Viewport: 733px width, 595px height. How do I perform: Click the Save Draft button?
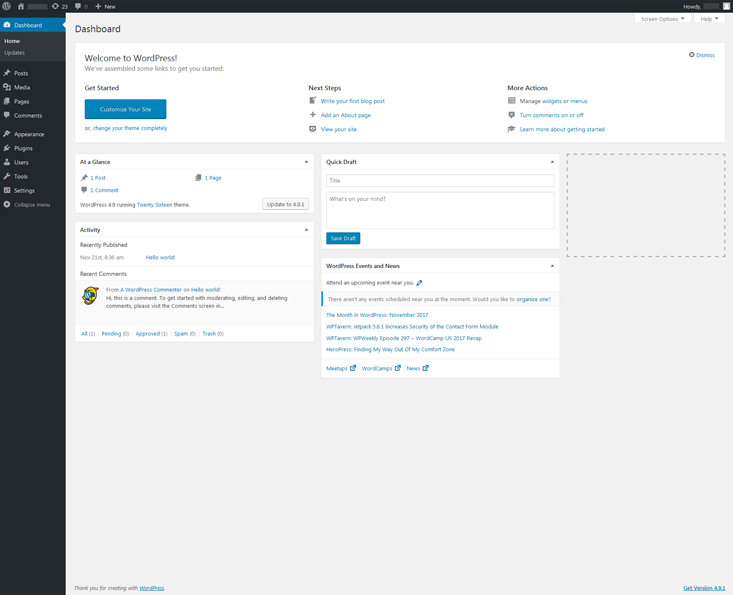pyautogui.click(x=343, y=238)
